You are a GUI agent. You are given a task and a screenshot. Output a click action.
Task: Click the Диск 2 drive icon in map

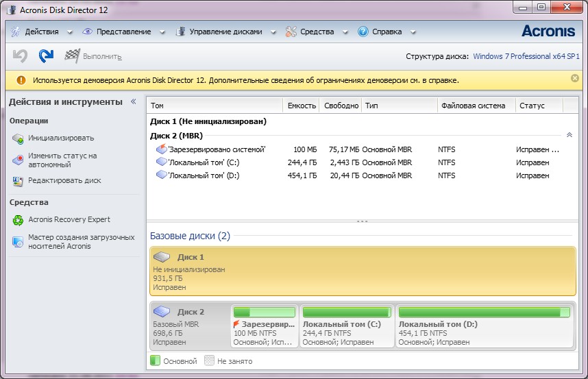pos(162,311)
